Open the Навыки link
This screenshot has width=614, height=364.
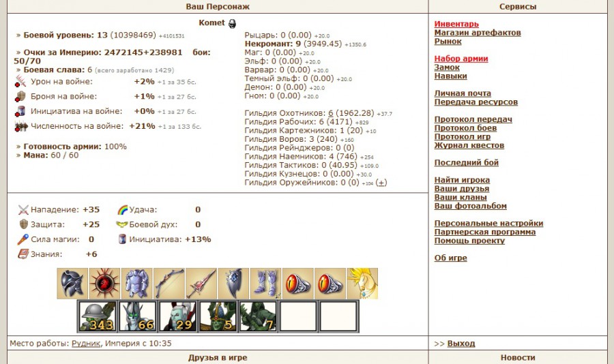450,76
